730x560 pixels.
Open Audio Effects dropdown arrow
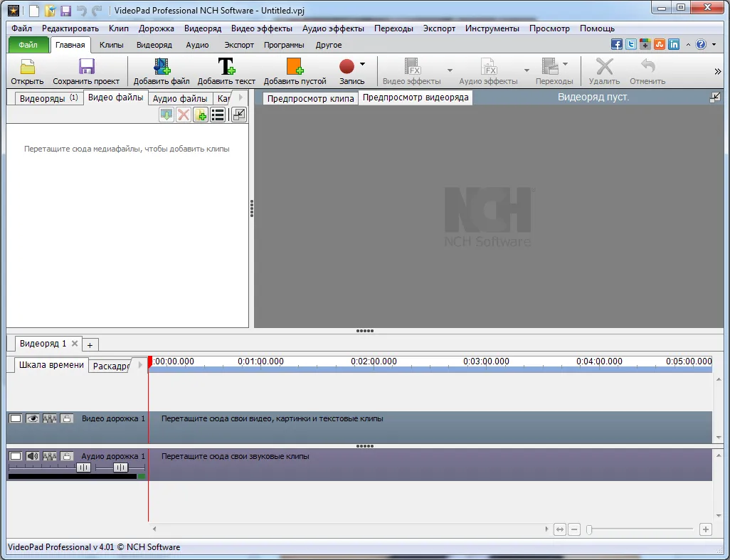527,70
